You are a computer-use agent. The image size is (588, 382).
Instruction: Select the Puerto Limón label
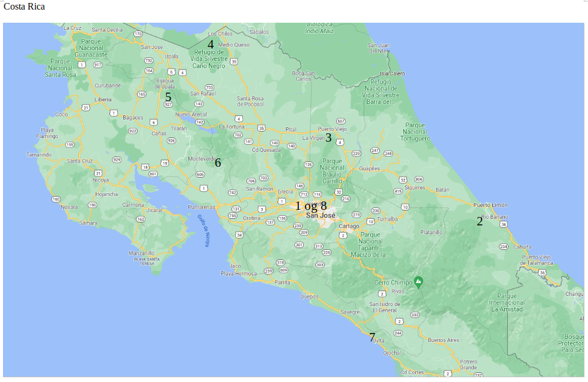point(490,205)
